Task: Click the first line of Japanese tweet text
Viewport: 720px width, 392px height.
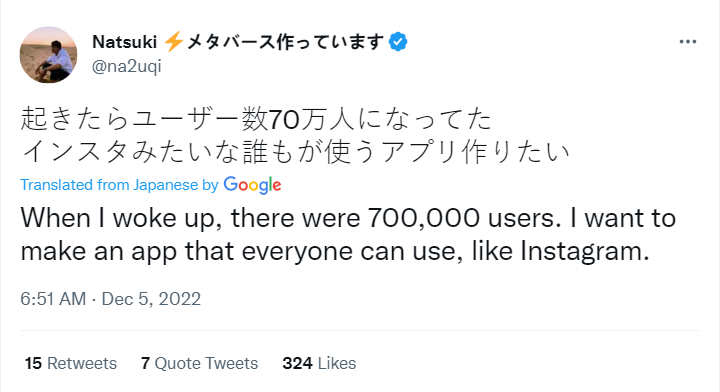Action: [x=256, y=119]
